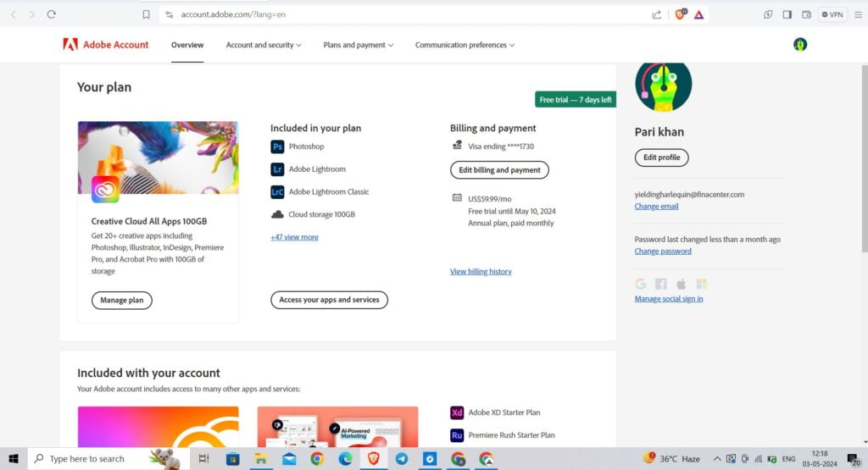This screenshot has width=868, height=470.
Task: Open the Brave Wallet icon
Action: coord(807,14)
